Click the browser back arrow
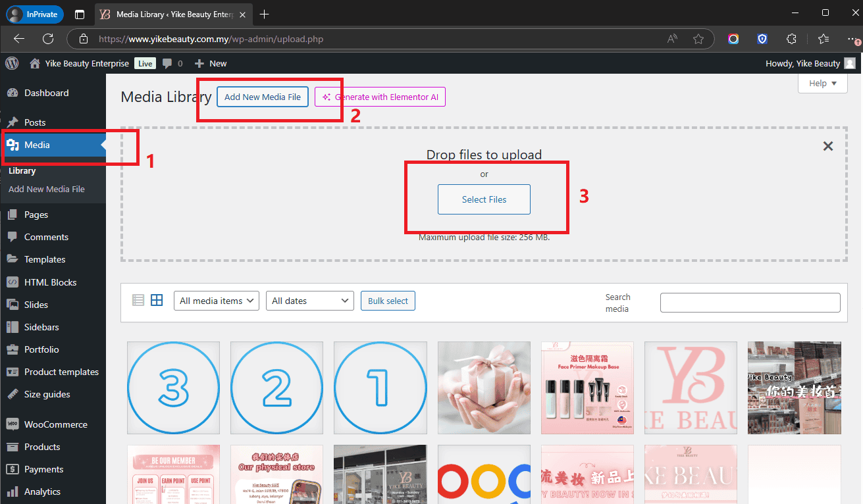Viewport: 863px width, 504px height. pos(19,39)
